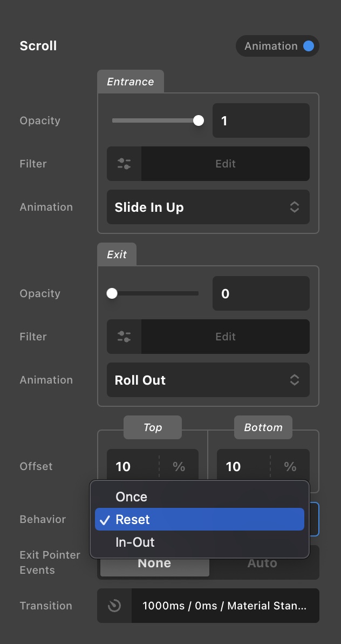Click the Transition timer icon

114,606
